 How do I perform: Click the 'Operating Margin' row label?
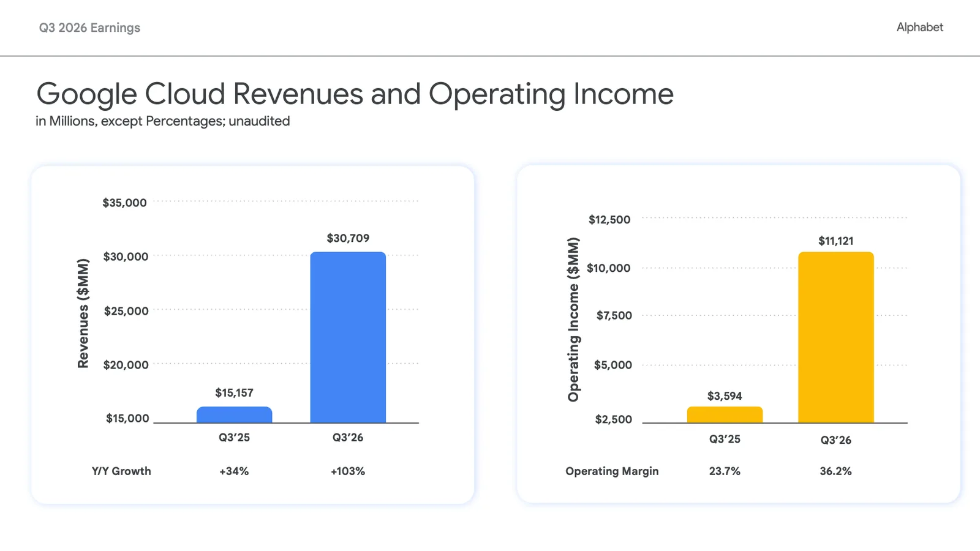612,471
